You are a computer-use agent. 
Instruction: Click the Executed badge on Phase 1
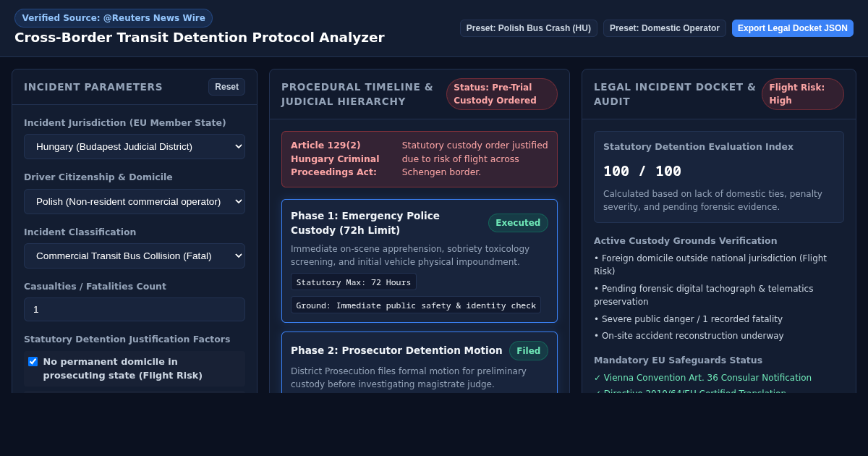tap(518, 223)
